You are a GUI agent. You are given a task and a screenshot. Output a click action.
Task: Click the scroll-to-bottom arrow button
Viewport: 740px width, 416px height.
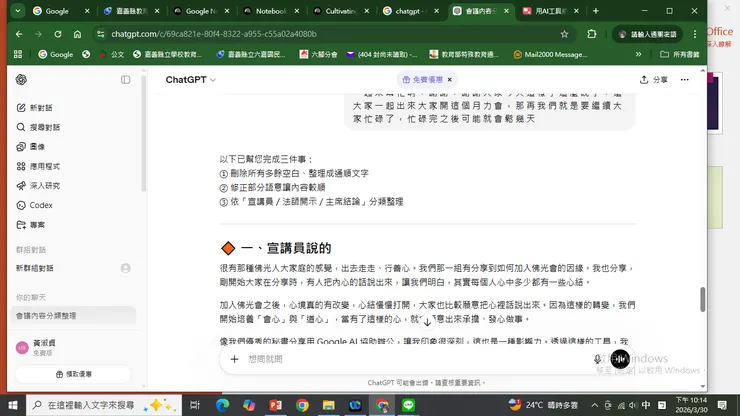pyautogui.click(x=427, y=323)
